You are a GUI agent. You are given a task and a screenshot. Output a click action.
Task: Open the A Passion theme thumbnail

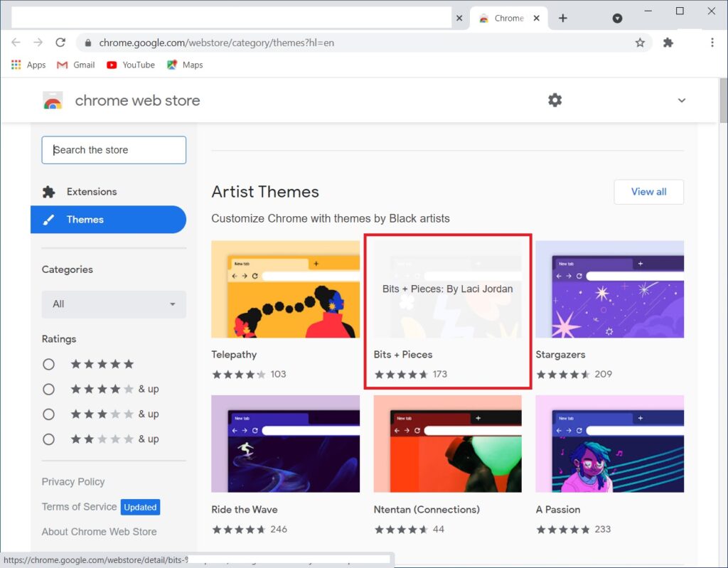click(609, 444)
